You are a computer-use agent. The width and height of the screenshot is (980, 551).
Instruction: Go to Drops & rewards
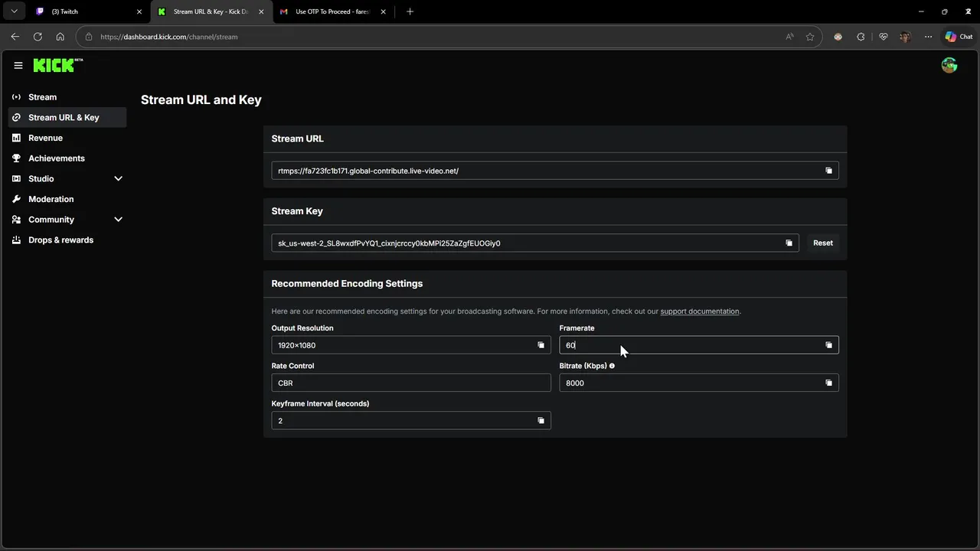pyautogui.click(x=60, y=240)
